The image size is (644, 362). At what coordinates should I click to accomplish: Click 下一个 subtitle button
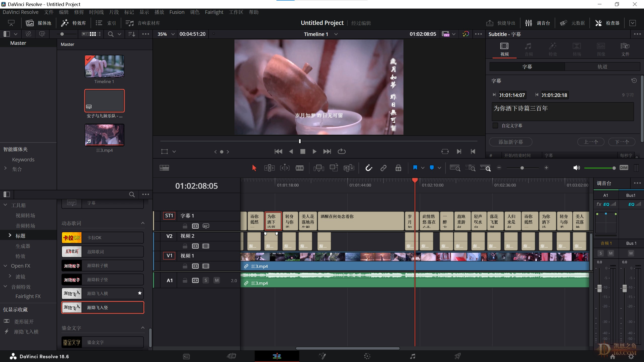click(622, 142)
